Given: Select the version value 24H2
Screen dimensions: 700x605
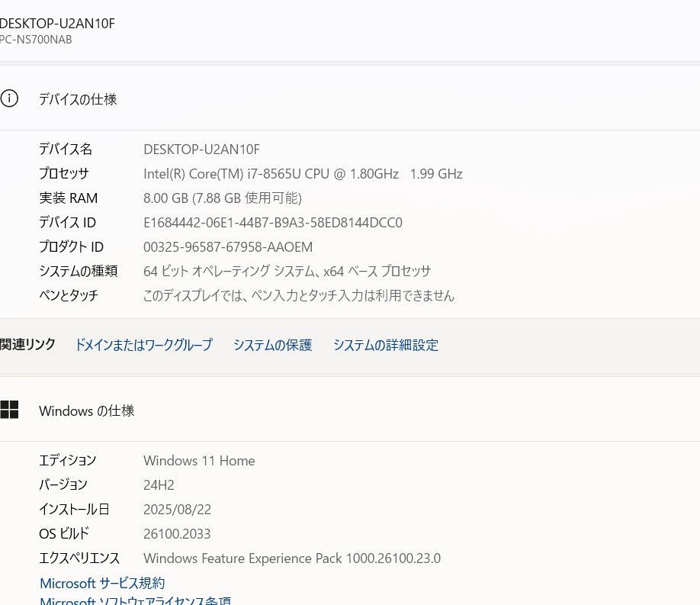Looking at the screenshot, I should 159,485.
